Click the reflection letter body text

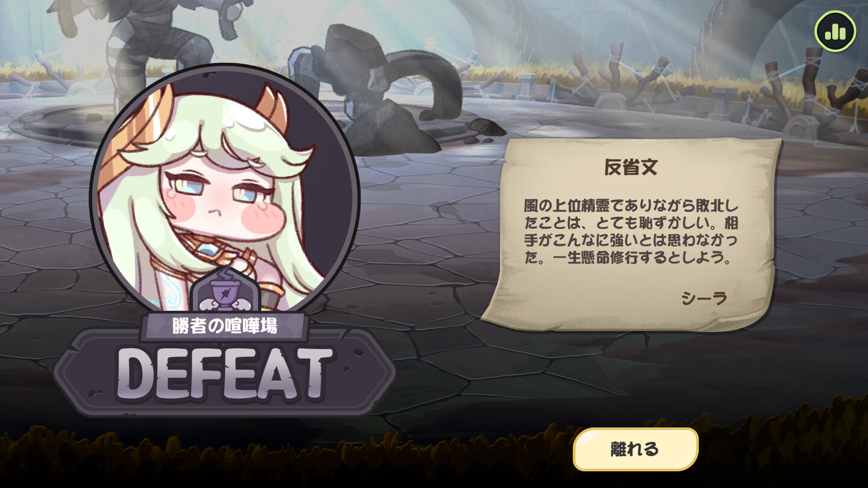coord(631,233)
